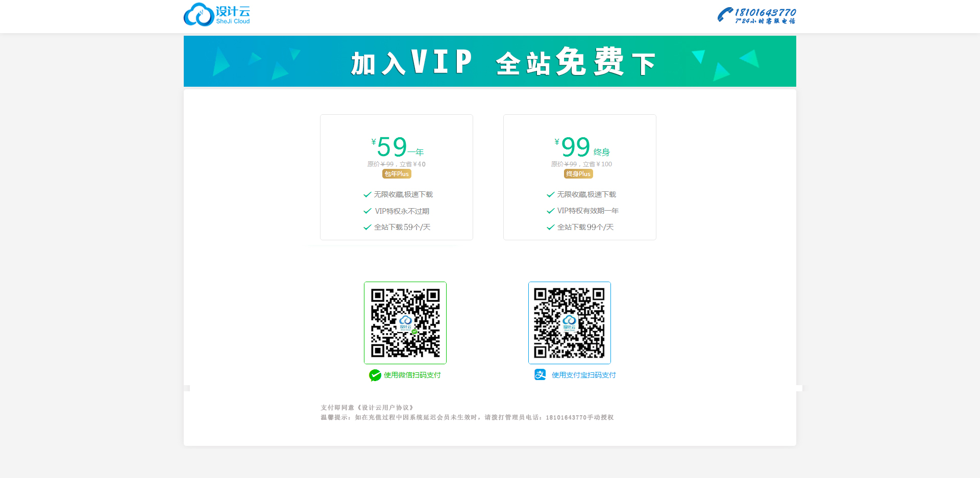Click 全站下载59个/天 feature text

point(402,227)
